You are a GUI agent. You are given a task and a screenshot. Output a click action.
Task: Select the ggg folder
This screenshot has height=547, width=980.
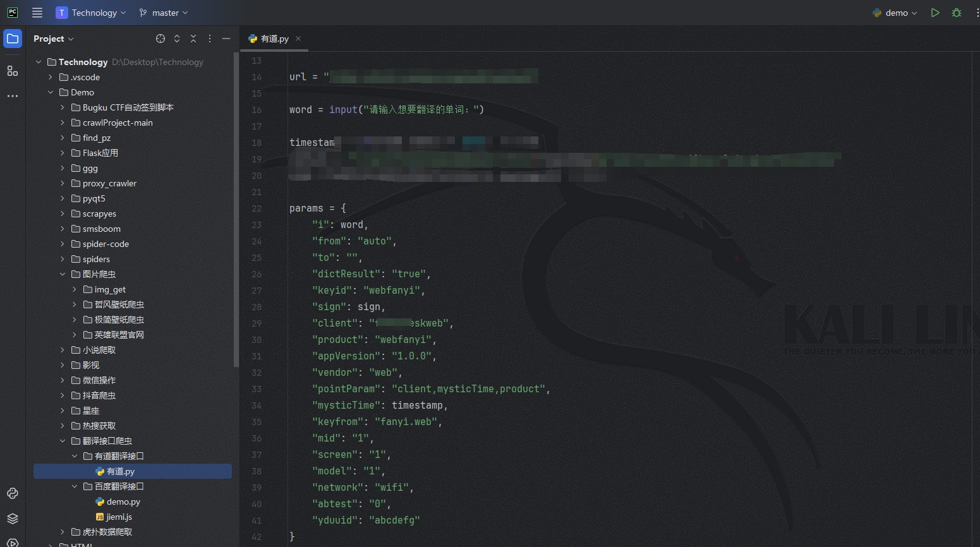click(x=84, y=168)
